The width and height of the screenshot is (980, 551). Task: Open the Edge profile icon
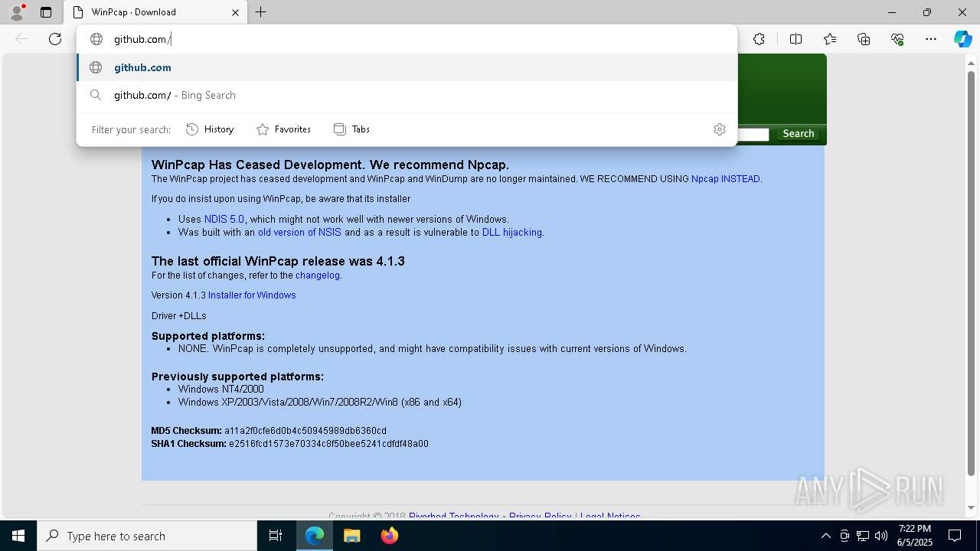[17, 12]
